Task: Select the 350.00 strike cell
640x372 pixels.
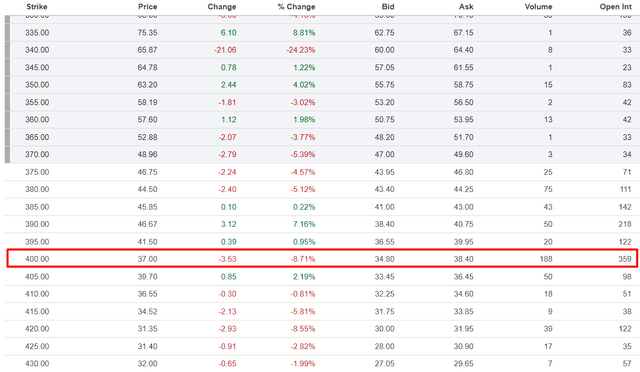Action: click(x=37, y=85)
